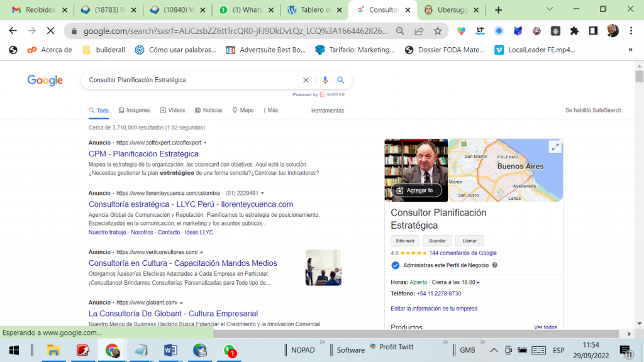Open the CPM - Planificación Estratégica result
This screenshot has height=362, width=644.
point(143,154)
